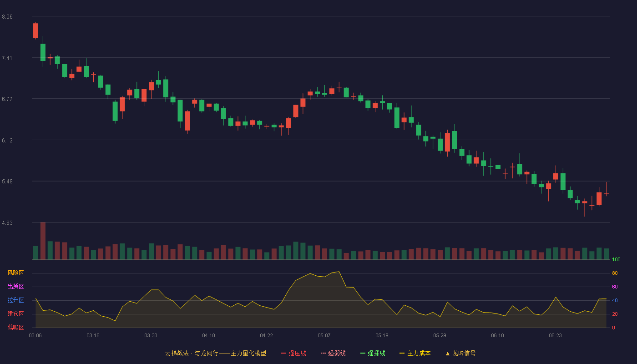
Task: Toggle the 强撑线 legend series
Action: [x=373, y=353]
